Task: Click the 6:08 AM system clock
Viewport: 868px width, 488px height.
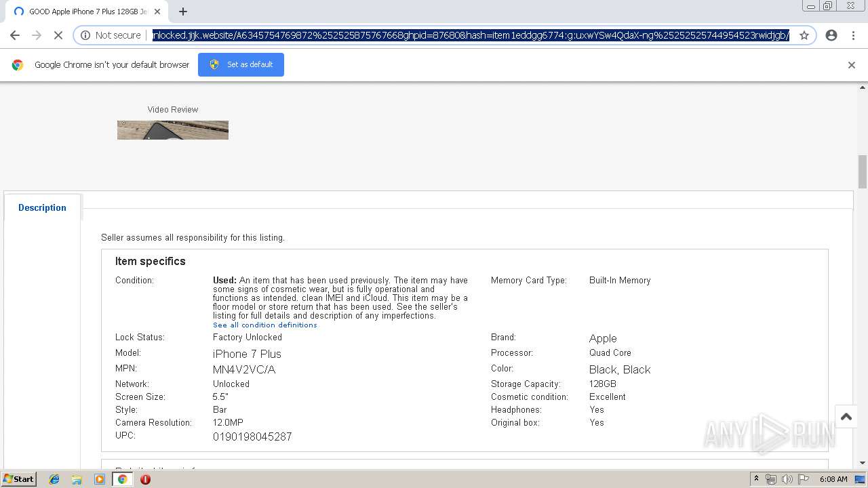Action: [x=833, y=479]
